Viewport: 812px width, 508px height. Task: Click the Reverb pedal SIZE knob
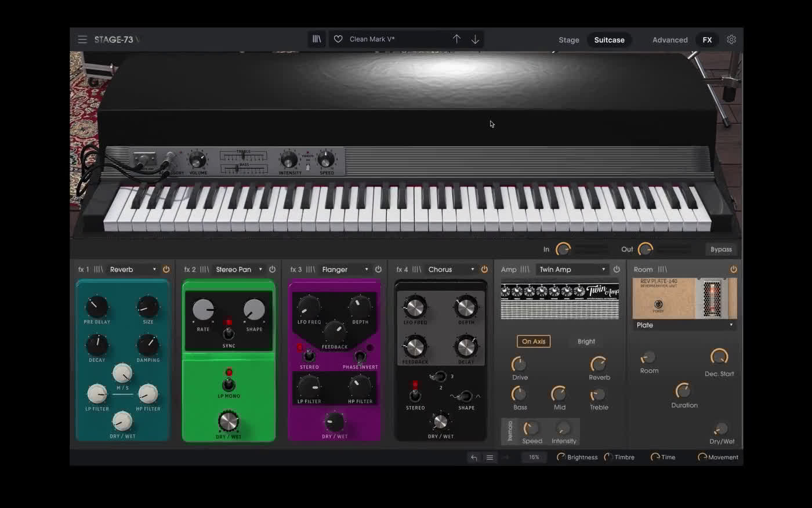pos(148,307)
